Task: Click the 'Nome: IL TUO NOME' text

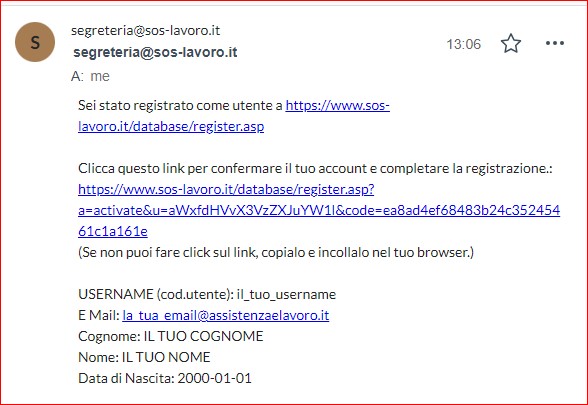Action: click(144, 357)
